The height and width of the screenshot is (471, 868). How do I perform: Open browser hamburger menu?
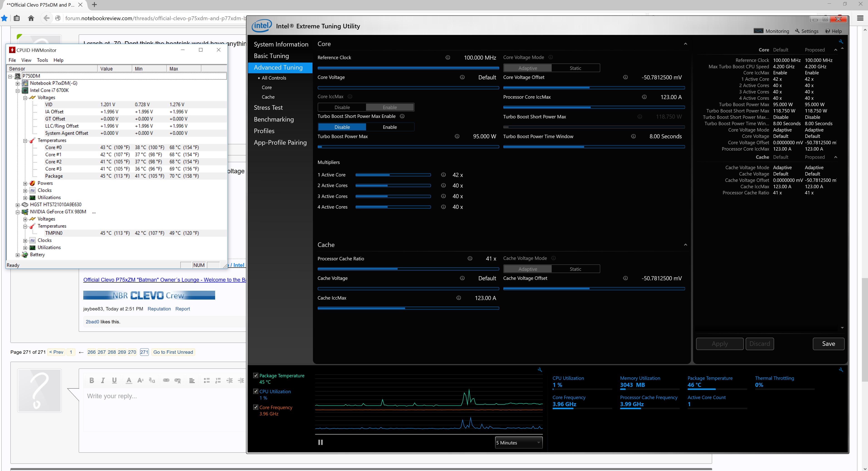coord(860,18)
